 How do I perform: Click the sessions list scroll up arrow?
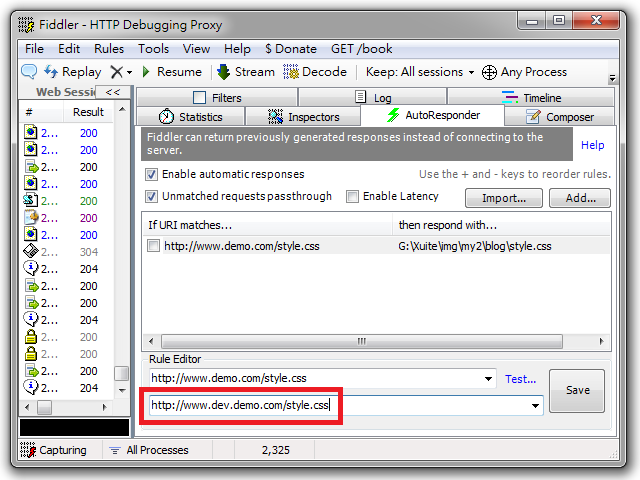tap(122, 109)
